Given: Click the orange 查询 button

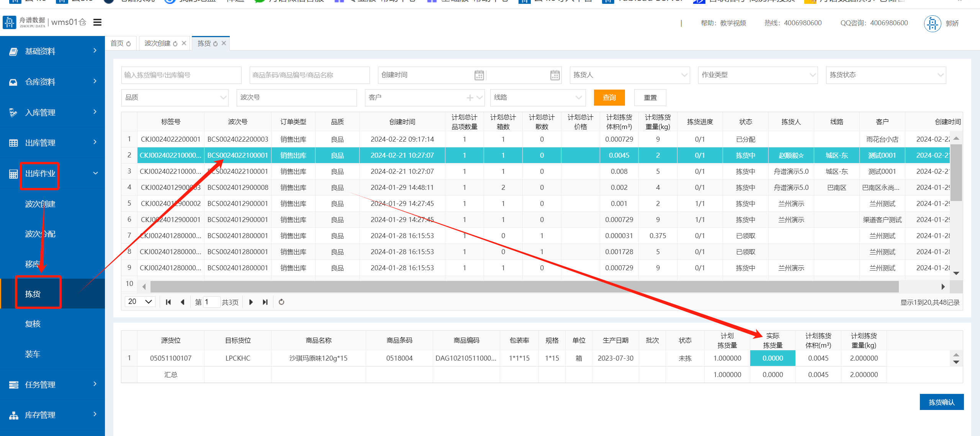Looking at the screenshot, I should tap(609, 98).
